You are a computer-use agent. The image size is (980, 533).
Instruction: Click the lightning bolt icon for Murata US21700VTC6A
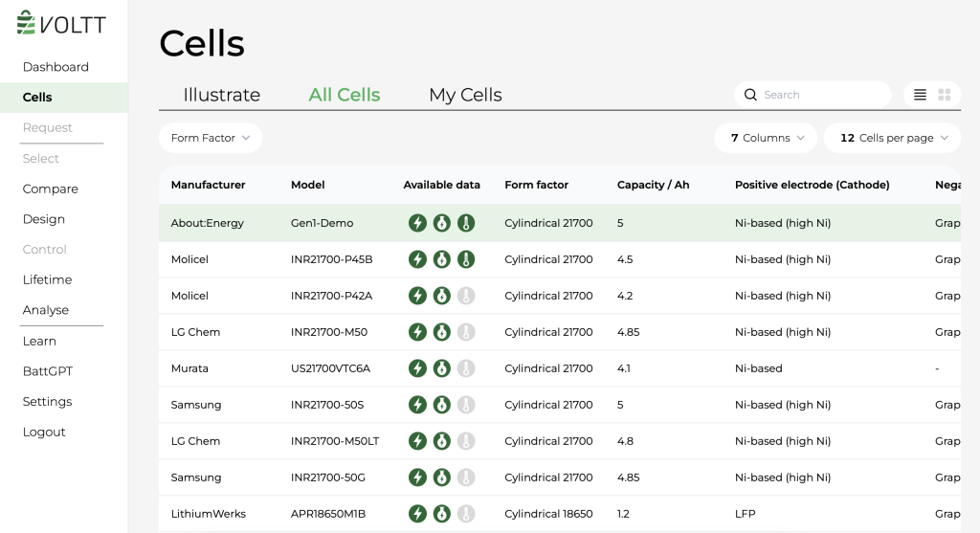[417, 368]
